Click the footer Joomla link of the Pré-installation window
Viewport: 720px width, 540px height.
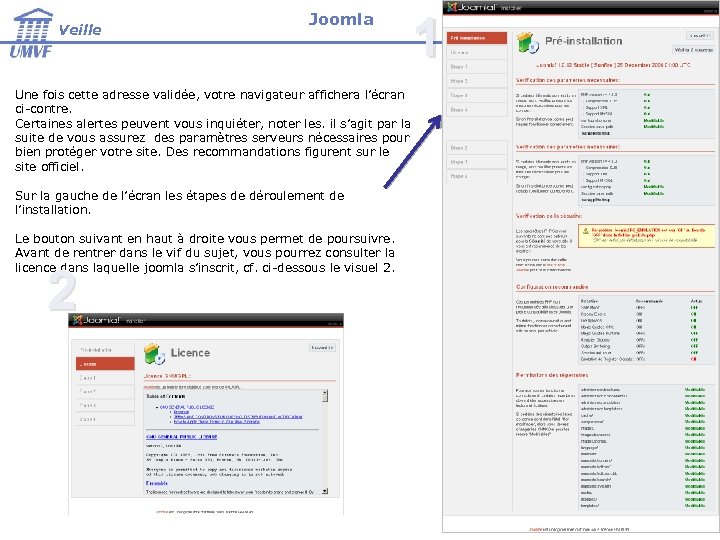[534, 529]
